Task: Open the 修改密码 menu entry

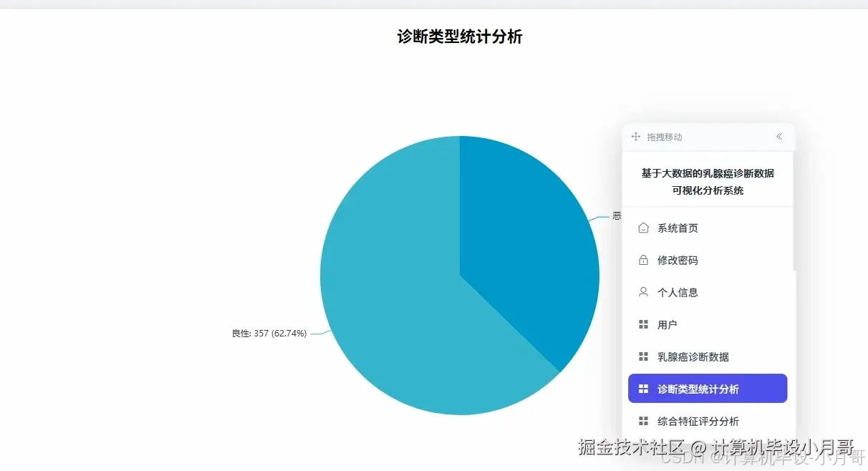Action: coord(677,260)
